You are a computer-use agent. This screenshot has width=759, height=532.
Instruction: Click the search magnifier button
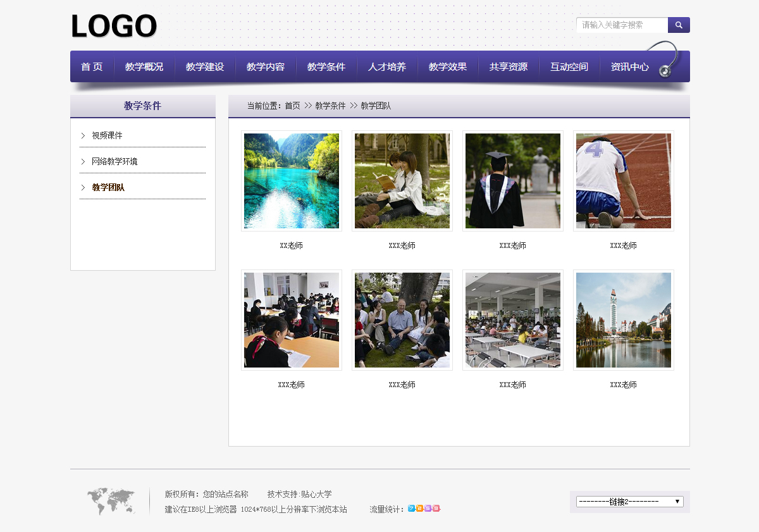pyautogui.click(x=679, y=25)
